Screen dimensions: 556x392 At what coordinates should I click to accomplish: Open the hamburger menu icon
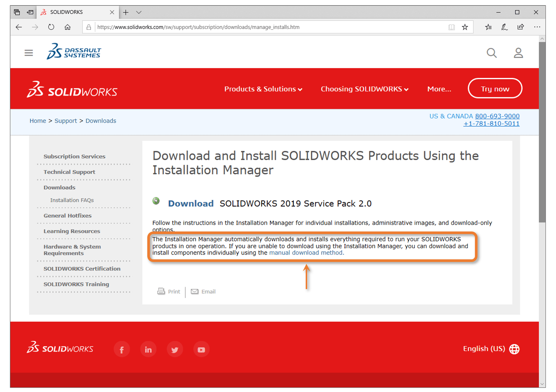29,53
